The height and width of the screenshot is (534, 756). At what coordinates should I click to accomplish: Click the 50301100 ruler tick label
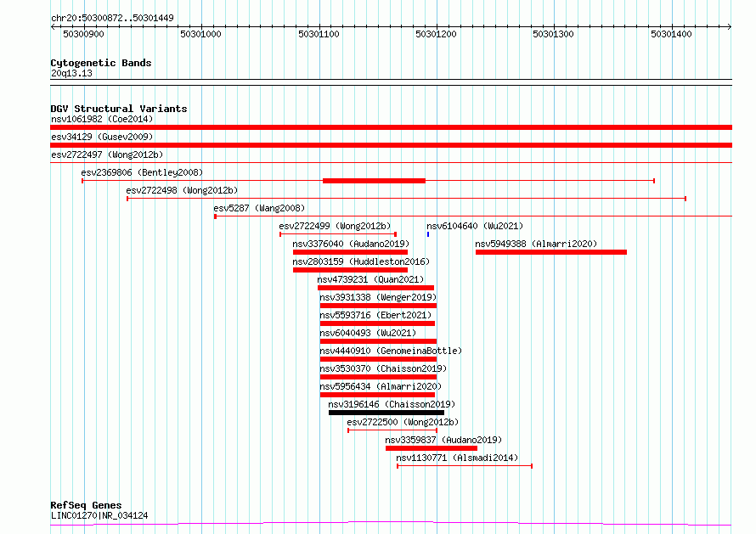click(x=319, y=34)
